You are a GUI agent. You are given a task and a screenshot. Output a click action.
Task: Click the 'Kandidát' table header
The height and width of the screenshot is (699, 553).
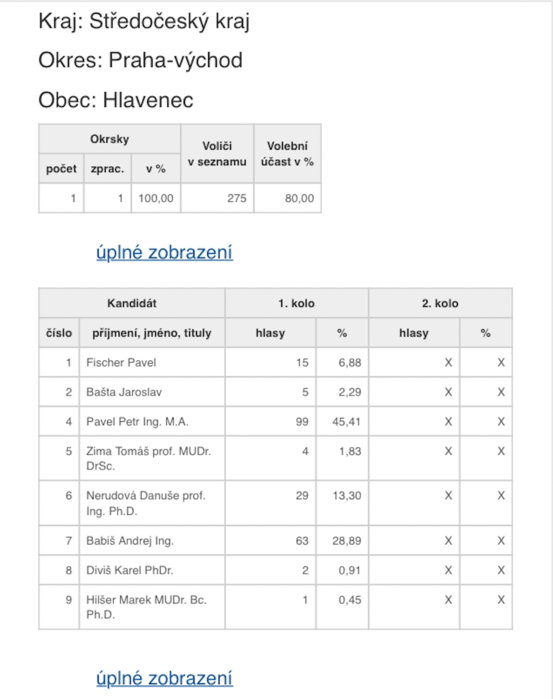(x=132, y=303)
